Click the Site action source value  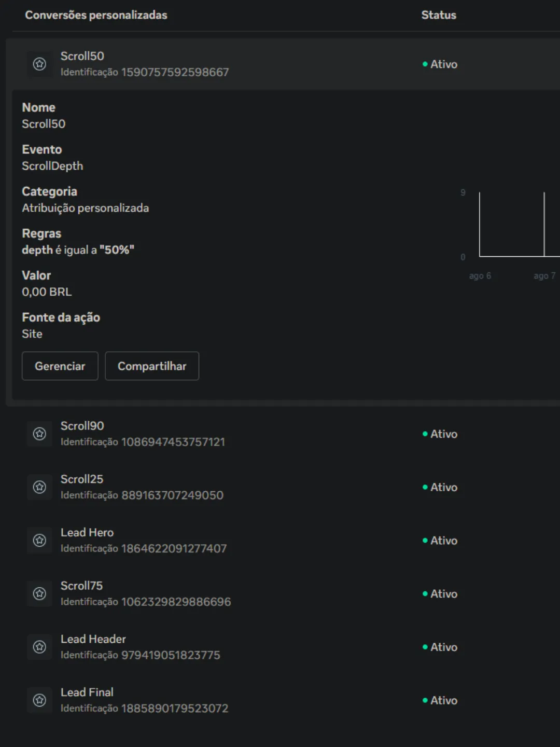pos(32,334)
